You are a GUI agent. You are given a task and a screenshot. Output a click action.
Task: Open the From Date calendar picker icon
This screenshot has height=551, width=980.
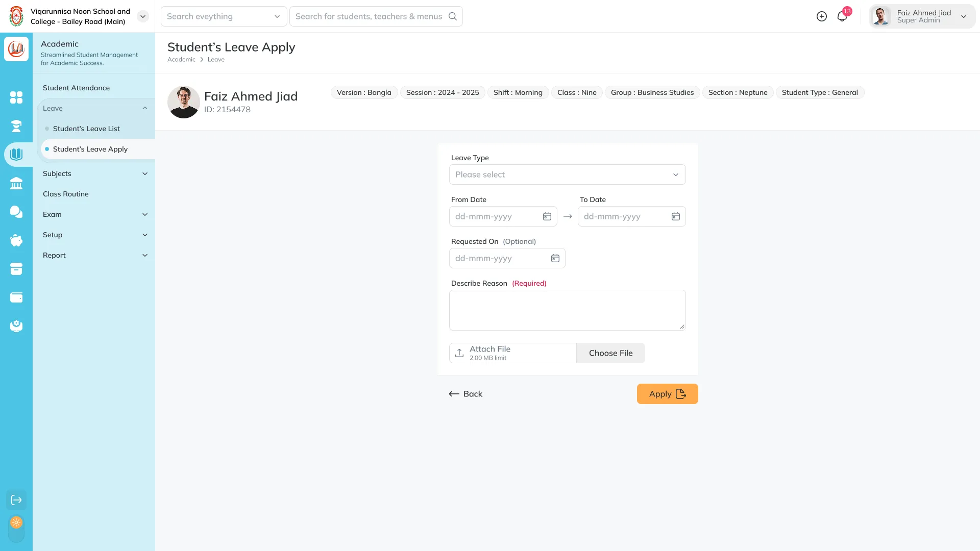pyautogui.click(x=547, y=216)
